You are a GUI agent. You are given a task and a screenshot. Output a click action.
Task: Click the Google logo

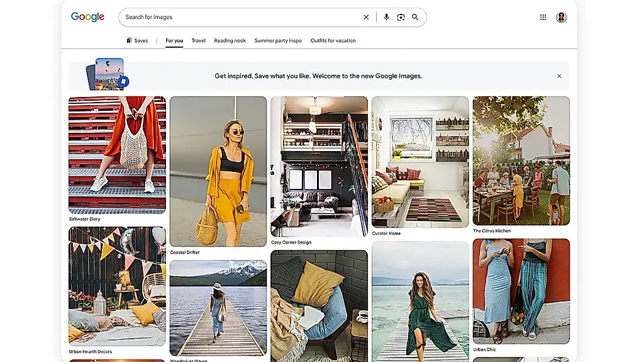[x=87, y=17]
